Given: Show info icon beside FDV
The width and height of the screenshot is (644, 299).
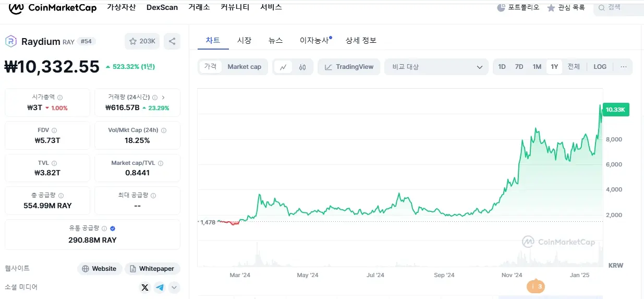Looking at the screenshot, I should pyautogui.click(x=54, y=130).
